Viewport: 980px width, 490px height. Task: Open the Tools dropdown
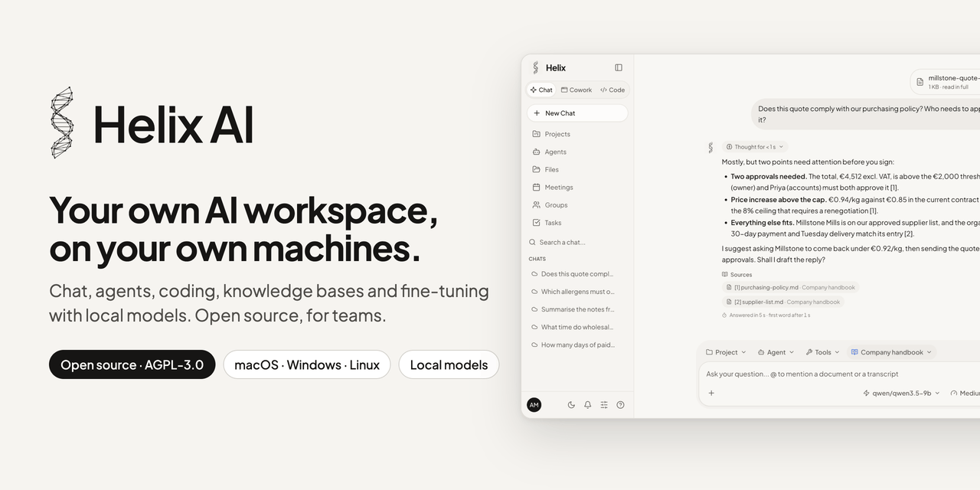[x=822, y=352]
